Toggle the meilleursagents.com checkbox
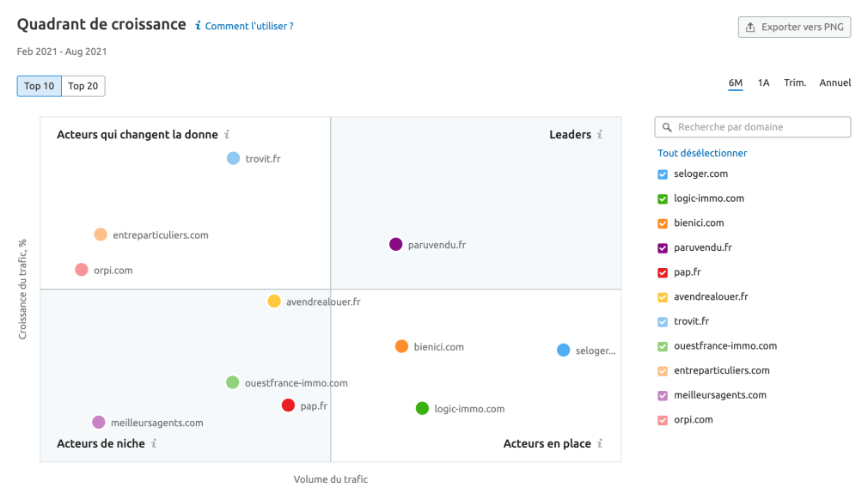The height and width of the screenshot is (500, 868). pyautogui.click(x=663, y=396)
